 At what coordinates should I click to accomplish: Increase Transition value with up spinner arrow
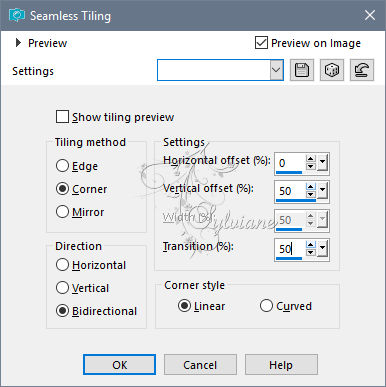310,245
